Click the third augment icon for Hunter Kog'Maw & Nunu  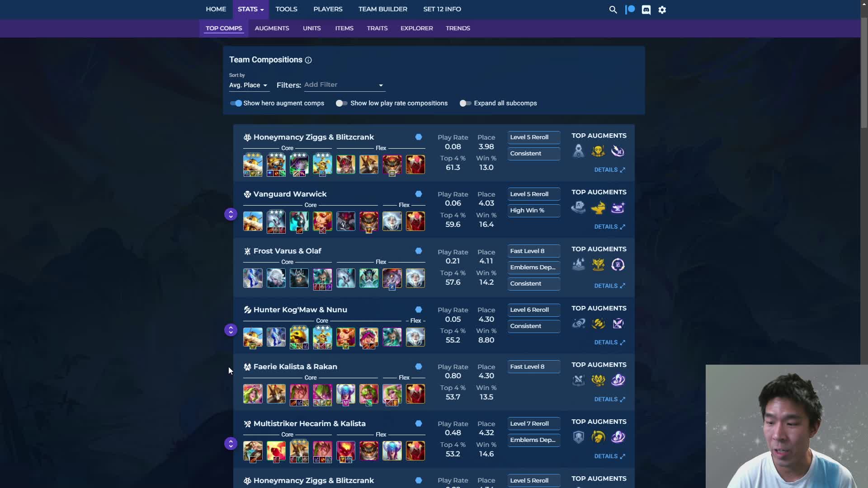click(x=618, y=324)
